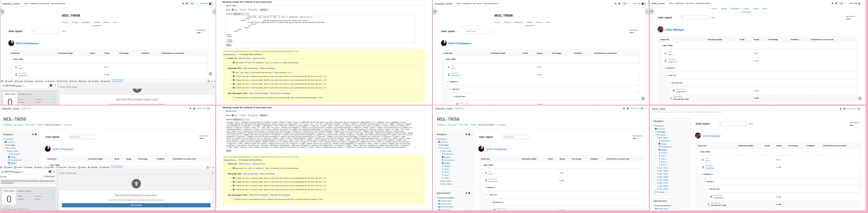Toggle Edit mode on integration_master page with Clear link

tap(211, 4)
